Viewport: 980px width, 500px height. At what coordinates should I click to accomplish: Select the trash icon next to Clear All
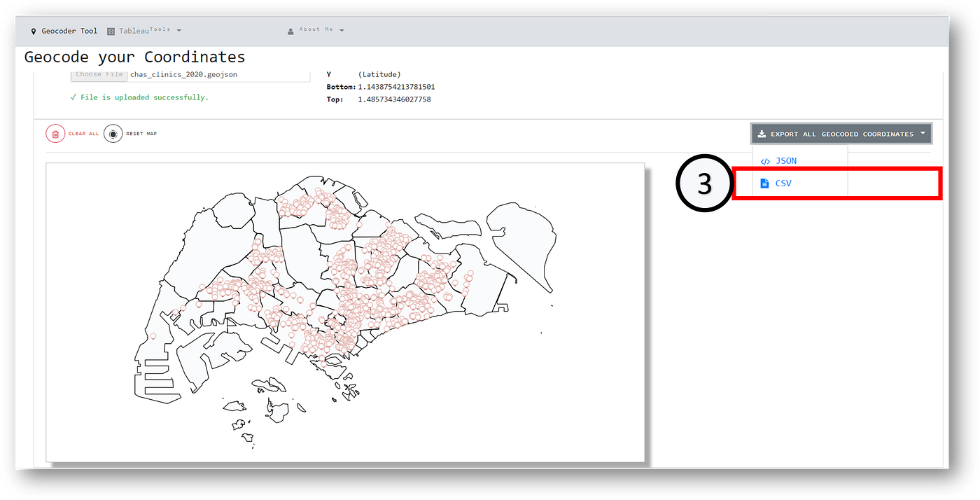tap(55, 133)
